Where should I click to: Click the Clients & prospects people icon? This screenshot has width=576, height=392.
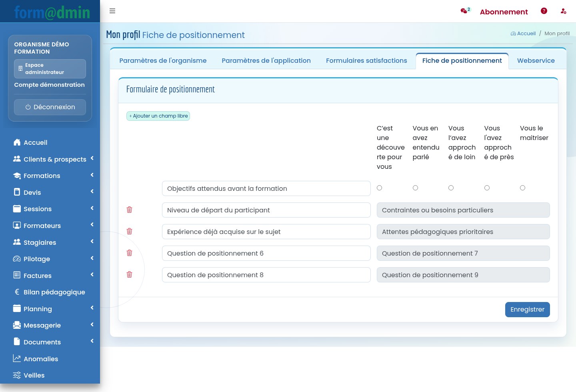pos(17,159)
